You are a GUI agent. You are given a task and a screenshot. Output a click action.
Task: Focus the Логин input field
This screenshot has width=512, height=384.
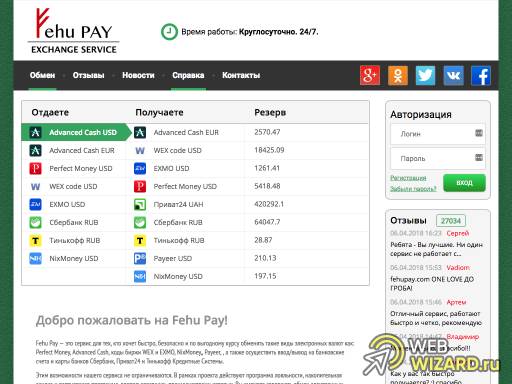pos(438,134)
